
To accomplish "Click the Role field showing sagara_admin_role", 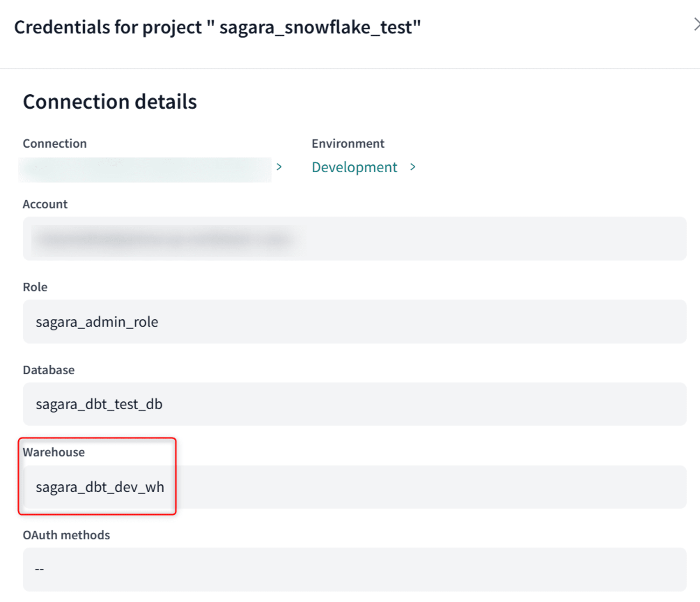I will (355, 321).
